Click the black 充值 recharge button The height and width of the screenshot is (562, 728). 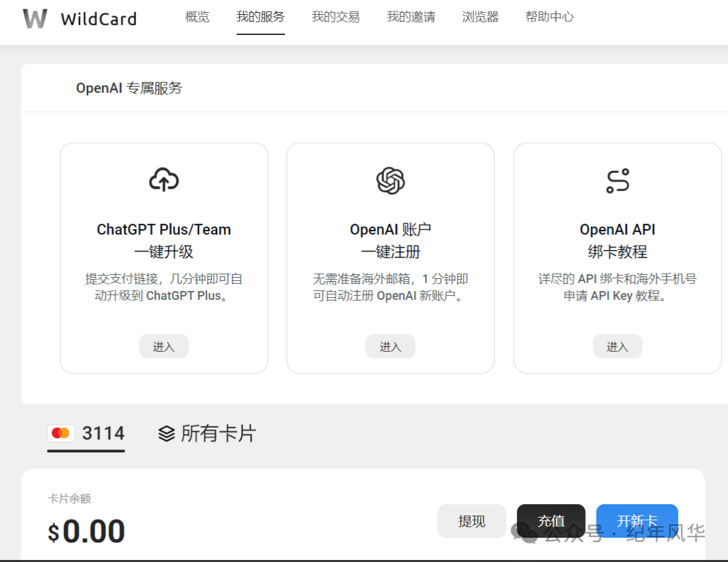551,521
